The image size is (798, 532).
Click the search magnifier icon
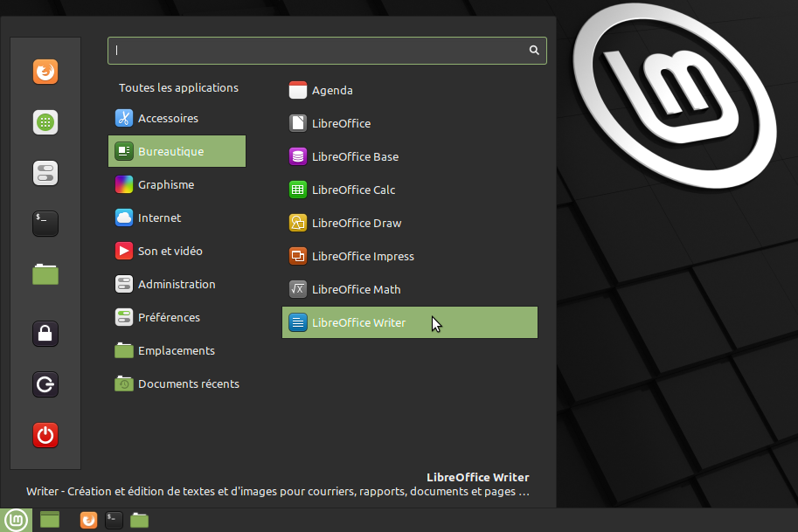(x=534, y=51)
